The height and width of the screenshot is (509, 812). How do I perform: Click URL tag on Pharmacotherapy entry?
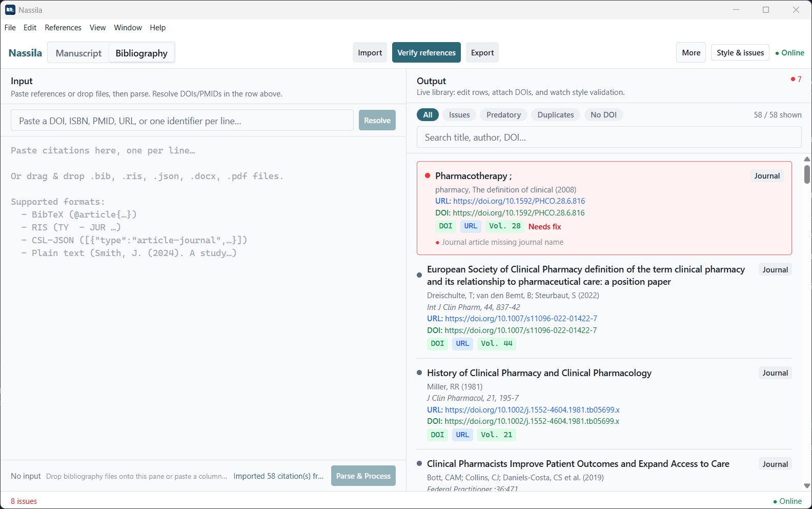pos(471,226)
